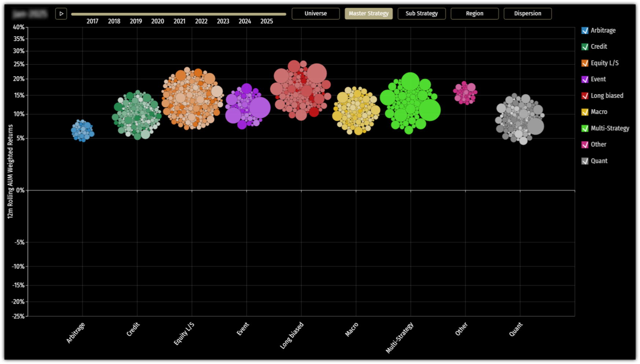Screen dimensions: 640x364
Task: Toggle the Credit series checkbox
Action: coord(585,47)
